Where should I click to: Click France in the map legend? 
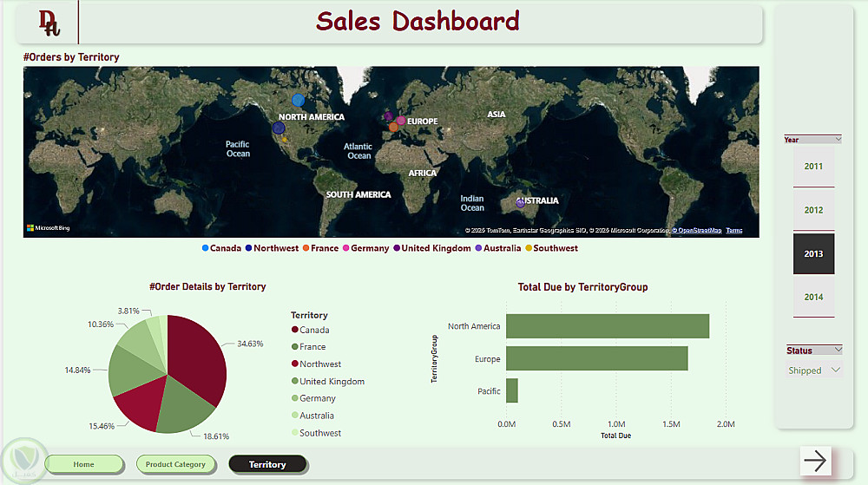coord(320,248)
